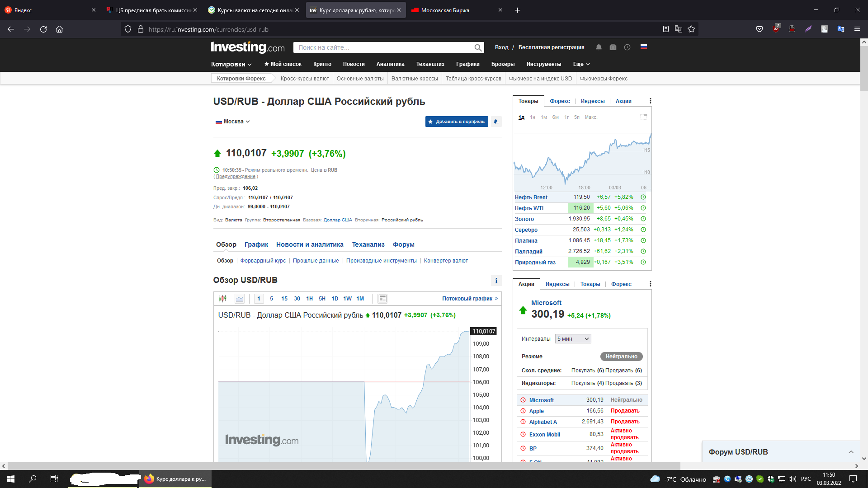Create alert with bell icon near portfolio button
Viewport: 868px width, 488px height.
496,122
